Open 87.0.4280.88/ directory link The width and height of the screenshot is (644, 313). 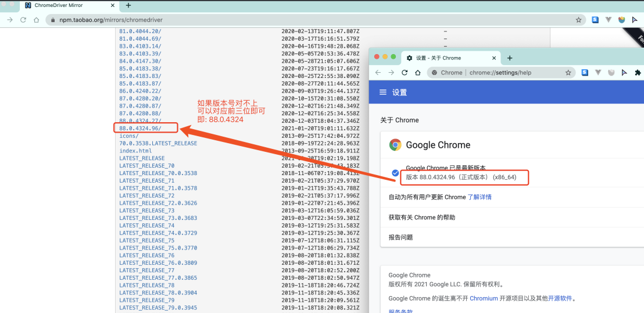141,113
